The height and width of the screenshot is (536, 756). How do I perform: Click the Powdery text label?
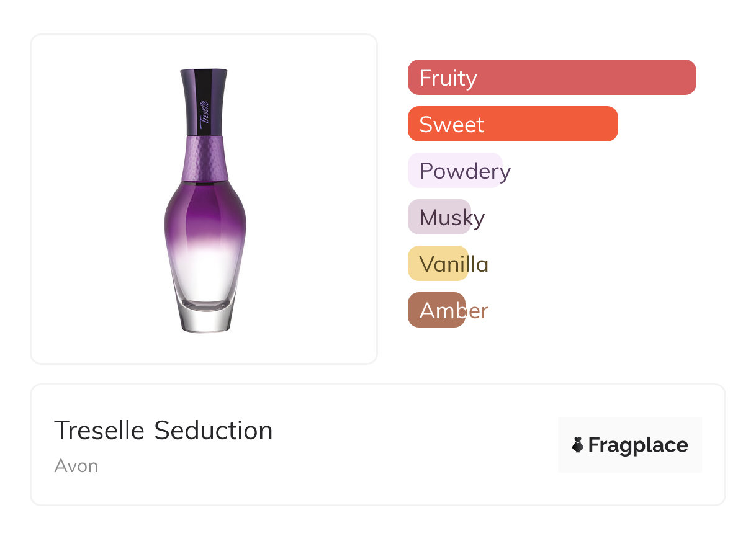coord(464,171)
